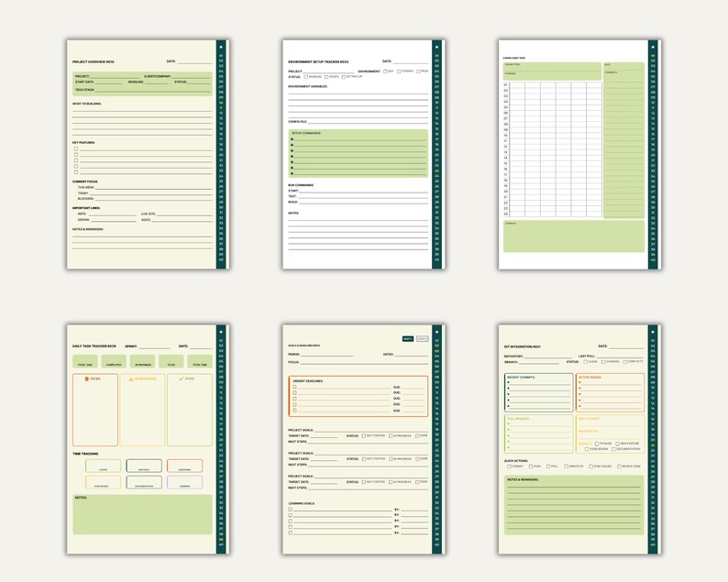
Task: Check the Dev environment checkbox
Action: [385, 71]
